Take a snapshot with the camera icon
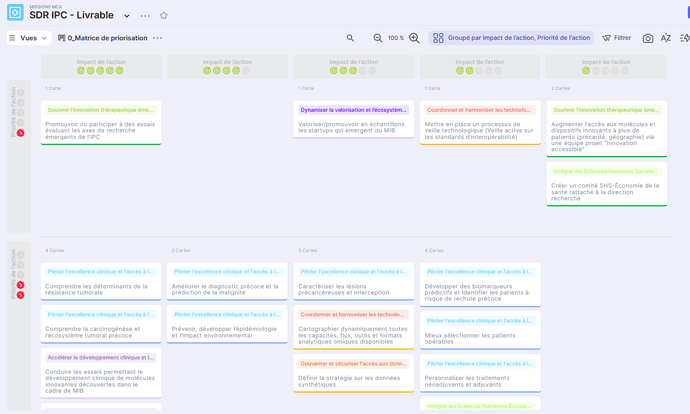This screenshot has width=690, height=414. tap(648, 38)
